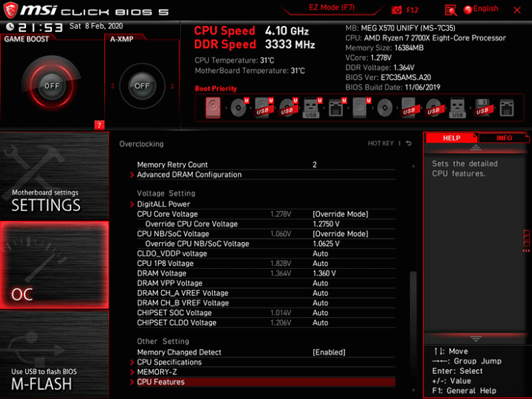Click the scroll up arrow of settings list
The height and width of the screenshot is (399, 532).
pos(413,166)
